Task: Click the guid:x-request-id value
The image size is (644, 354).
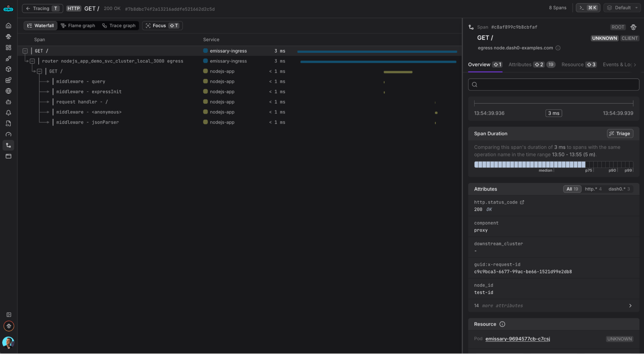Action: [x=523, y=272]
